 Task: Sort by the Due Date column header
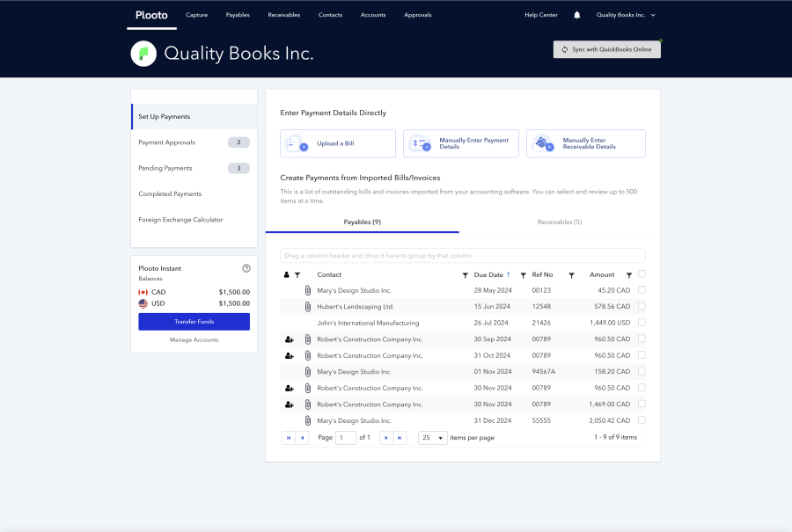pyautogui.click(x=488, y=275)
